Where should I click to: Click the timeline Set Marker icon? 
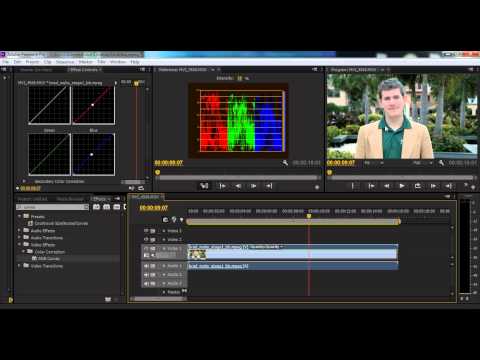point(181,219)
